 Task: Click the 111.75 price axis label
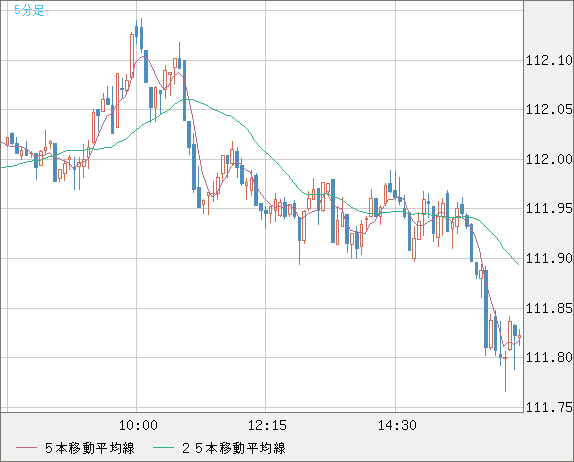tap(549, 407)
